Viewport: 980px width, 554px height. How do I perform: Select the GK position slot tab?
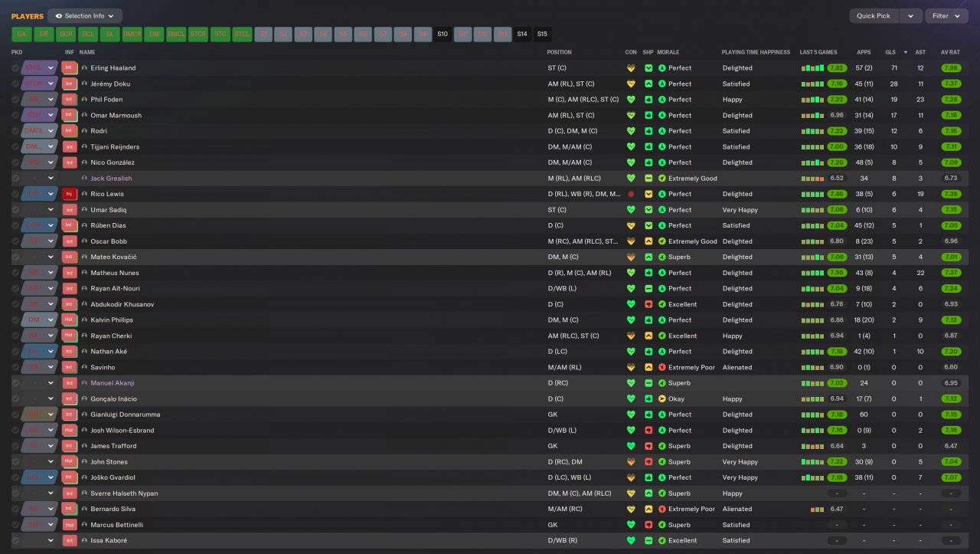coord(21,34)
